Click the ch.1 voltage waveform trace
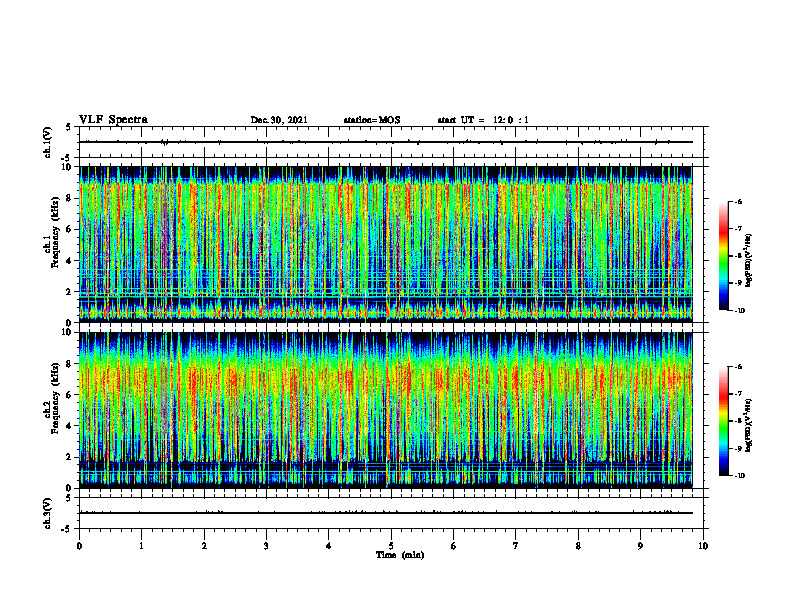The height and width of the screenshot is (612, 792). pos(386,142)
